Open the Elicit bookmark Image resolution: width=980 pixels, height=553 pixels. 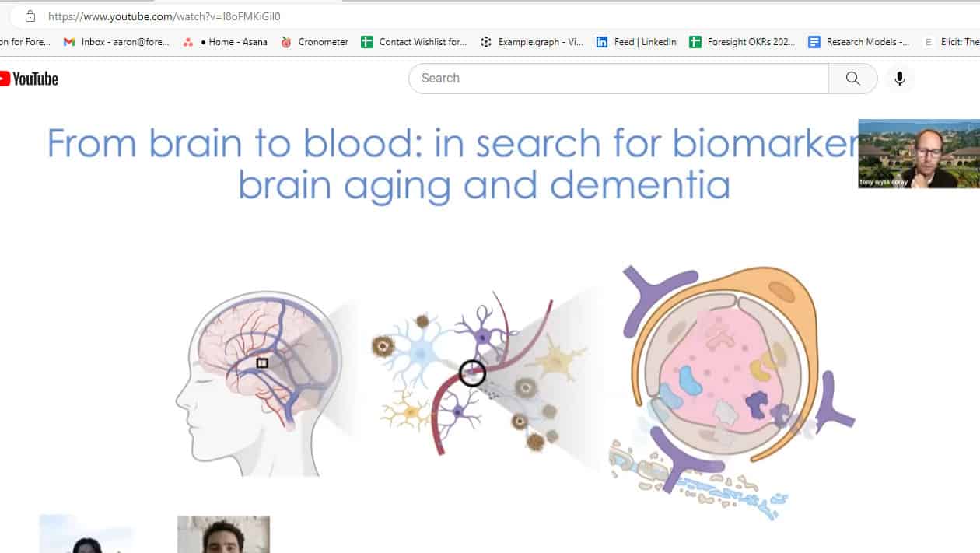point(951,42)
